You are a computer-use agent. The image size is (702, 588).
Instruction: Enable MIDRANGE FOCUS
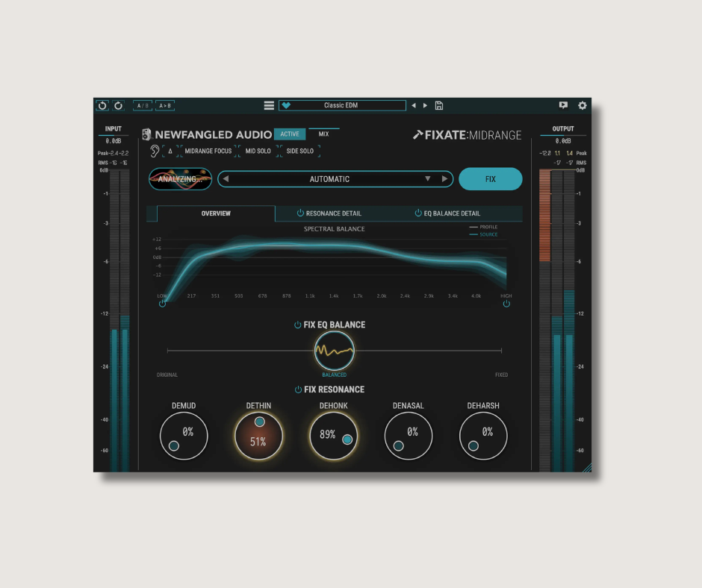pos(208,151)
